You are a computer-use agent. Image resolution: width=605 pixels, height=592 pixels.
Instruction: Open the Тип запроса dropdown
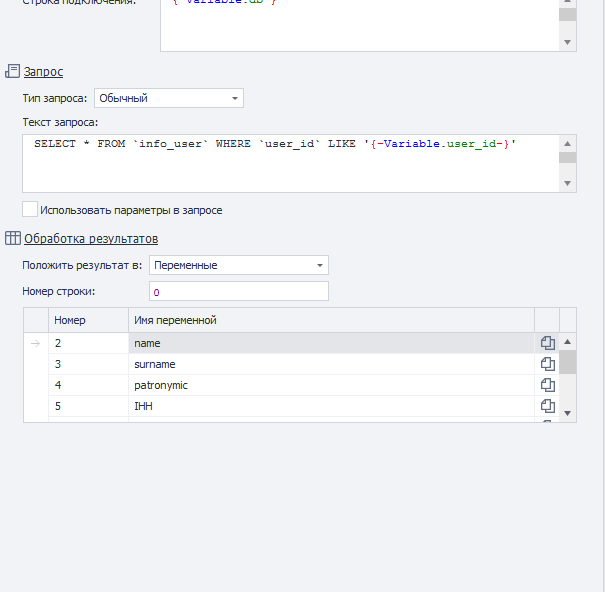point(168,98)
